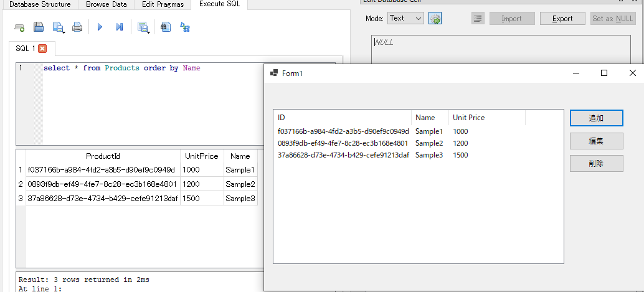Image resolution: width=644 pixels, height=292 pixels.
Task: Click the ID column header in Form1
Action: pos(343,118)
